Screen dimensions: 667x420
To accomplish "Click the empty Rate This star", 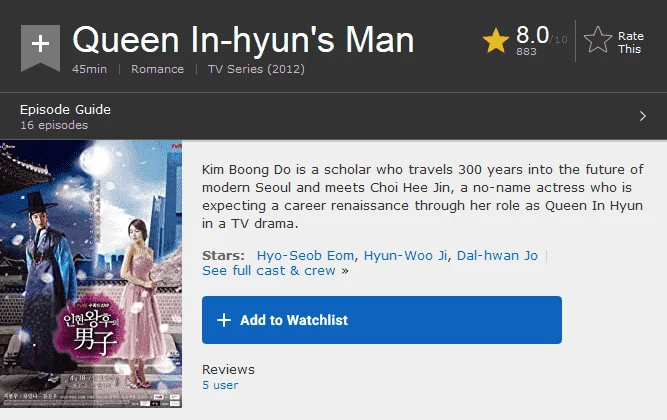I will [x=598, y=40].
